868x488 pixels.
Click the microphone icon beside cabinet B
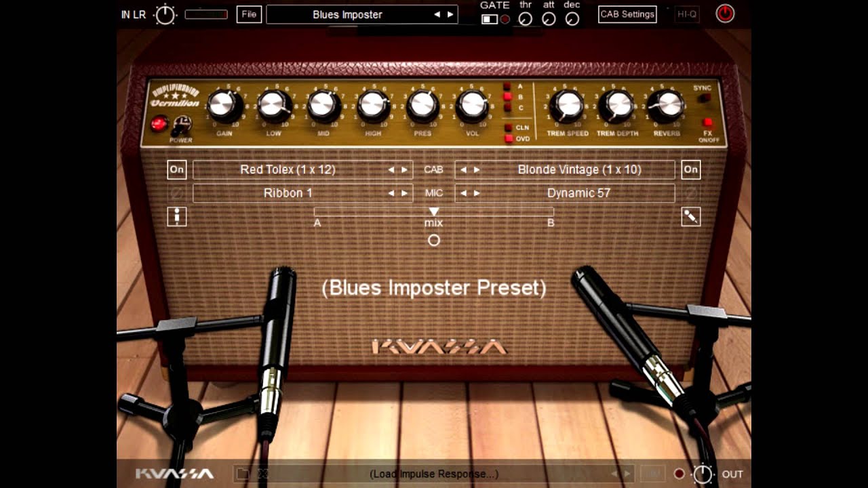coord(691,217)
